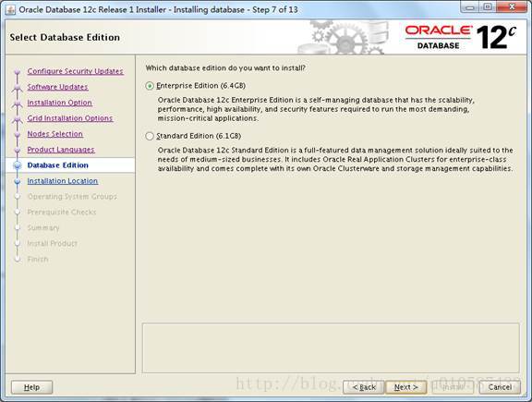Go to the Software Updates step

(57, 87)
